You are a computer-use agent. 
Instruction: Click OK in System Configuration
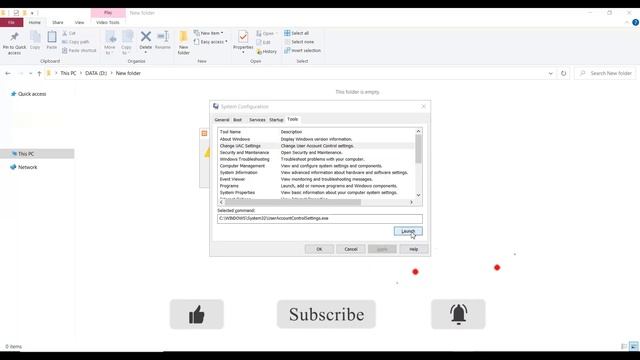(319, 249)
